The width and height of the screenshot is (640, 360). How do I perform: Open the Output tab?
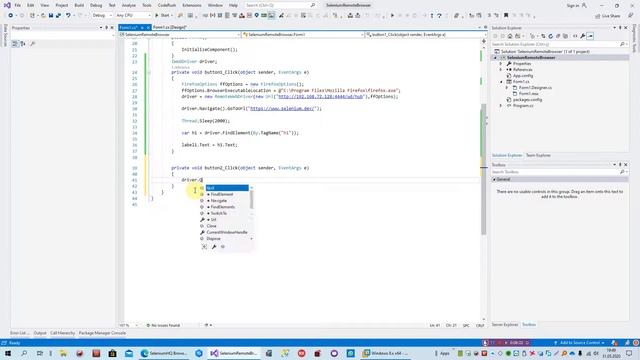pyautogui.click(x=40, y=333)
